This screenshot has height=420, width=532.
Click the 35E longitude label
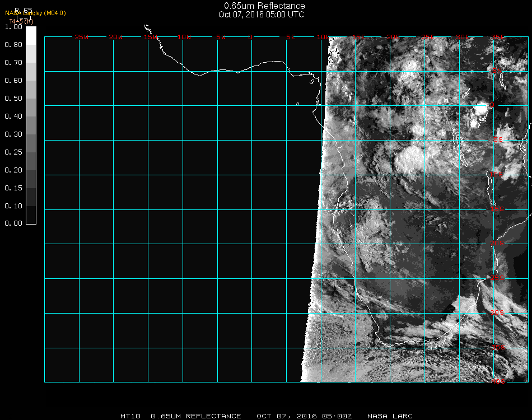(498, 37)
